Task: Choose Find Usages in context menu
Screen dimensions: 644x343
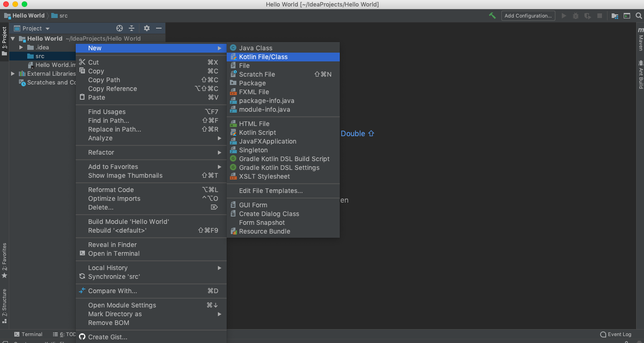Action: coord(151,112)
